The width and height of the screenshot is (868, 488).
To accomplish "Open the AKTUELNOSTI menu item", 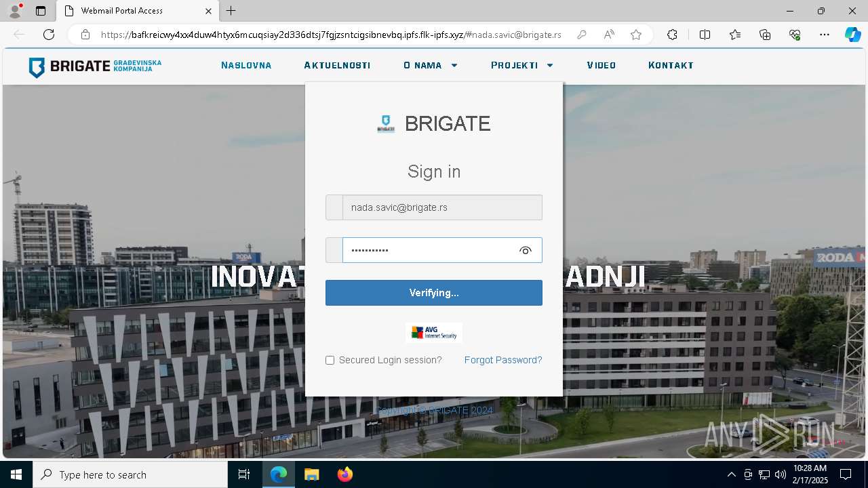I will [337, 66].
